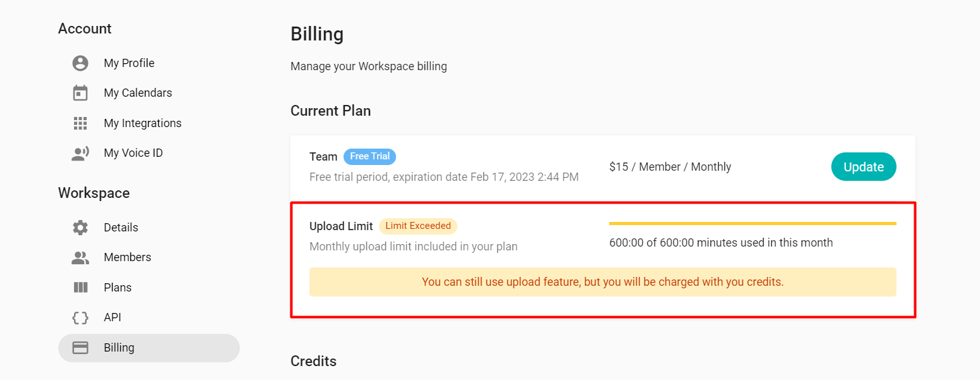Image resolution: width=980 pixels, height=380 pixels.
Task: Click the My Calendars calendar icon
Action: tap(80, 93)
